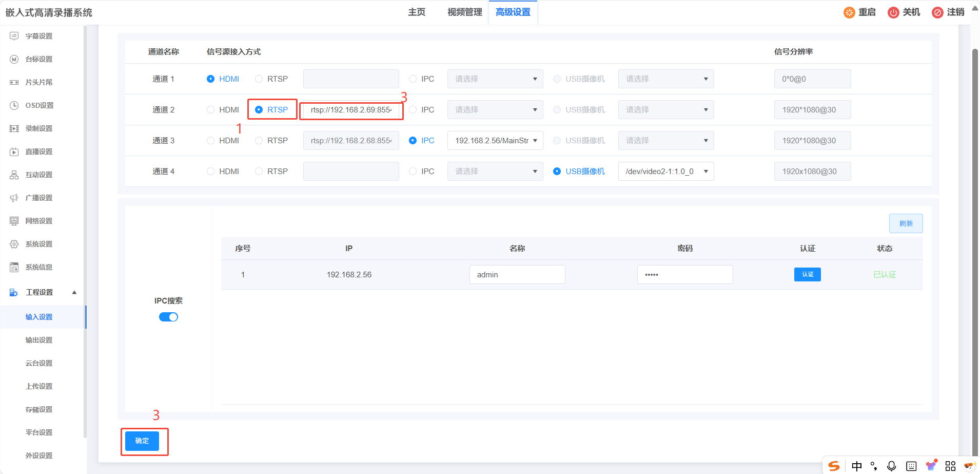Toggle the 中 Chinese input mode
The width and height of the screenshot is (980, 474).
857,466
